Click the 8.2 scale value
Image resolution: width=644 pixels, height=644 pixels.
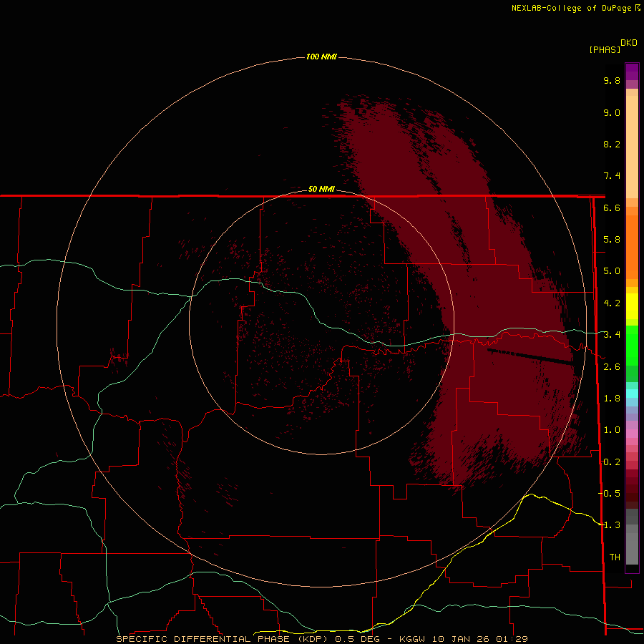click(612, 144)
